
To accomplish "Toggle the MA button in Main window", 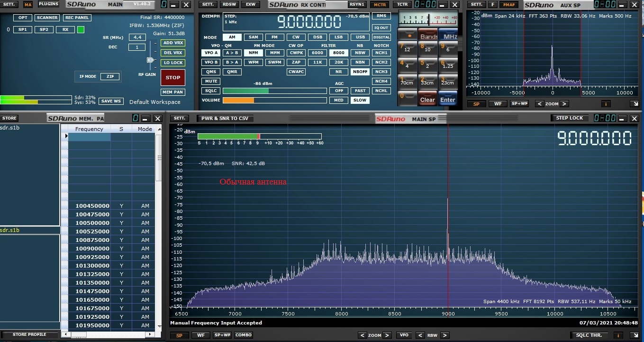I will [x=28, y=4].
